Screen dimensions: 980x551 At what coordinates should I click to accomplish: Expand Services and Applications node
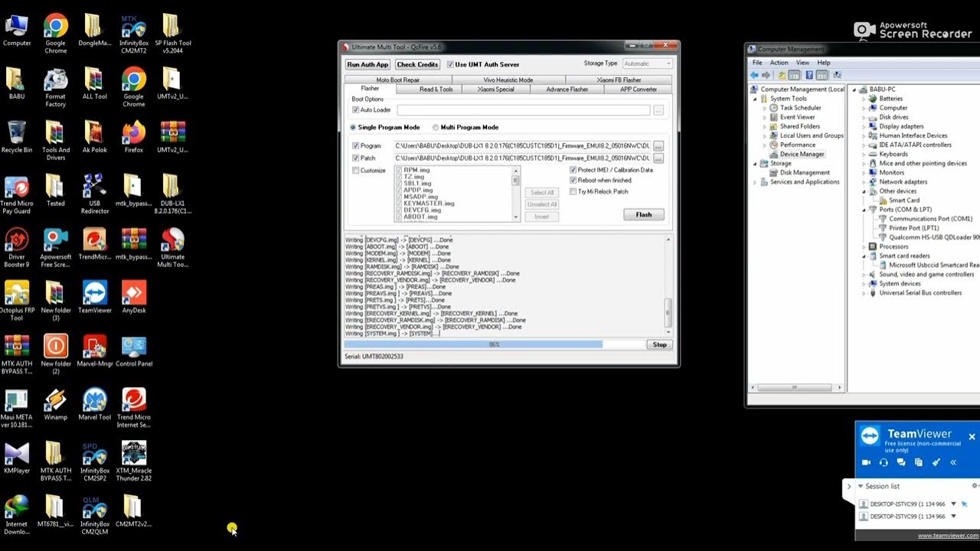click(756, 182)
